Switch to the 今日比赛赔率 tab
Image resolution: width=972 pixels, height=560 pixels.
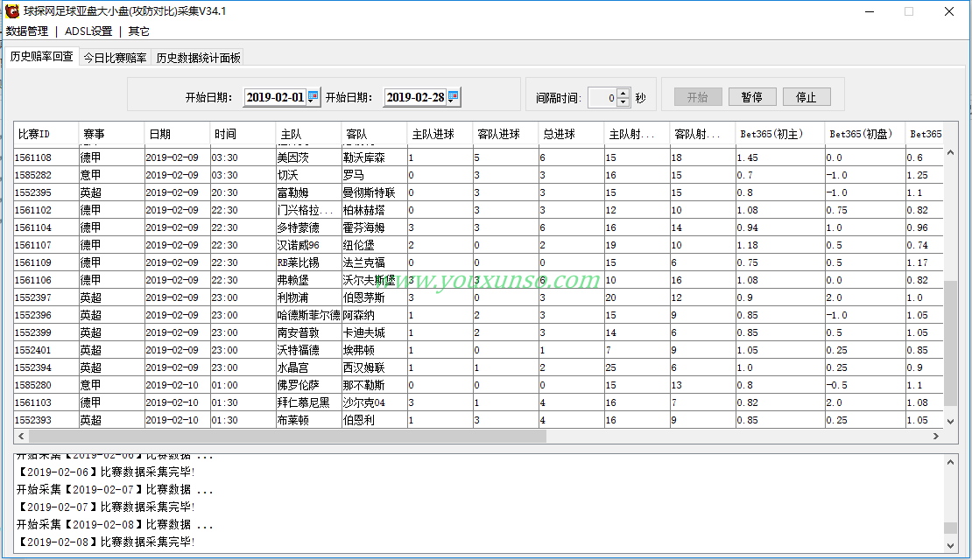click(x=115, y=58)
